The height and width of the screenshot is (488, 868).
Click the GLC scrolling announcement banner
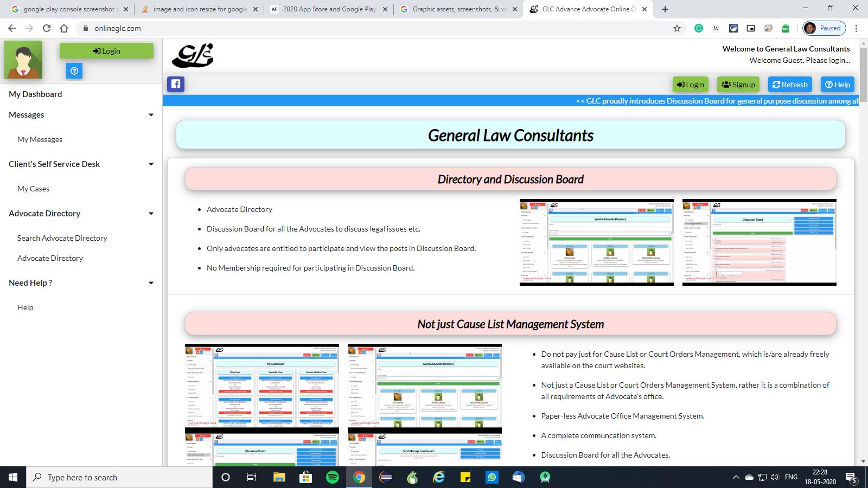click(x=510, y=101)
